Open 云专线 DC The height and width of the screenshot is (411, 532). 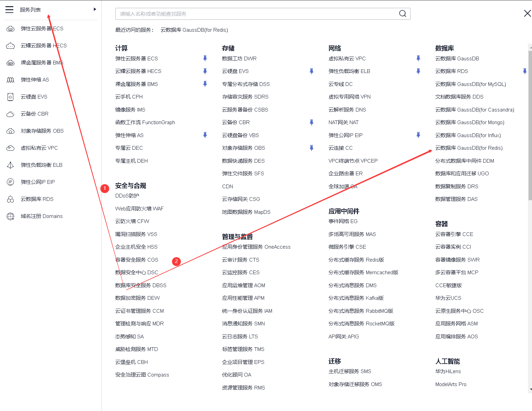341,84
